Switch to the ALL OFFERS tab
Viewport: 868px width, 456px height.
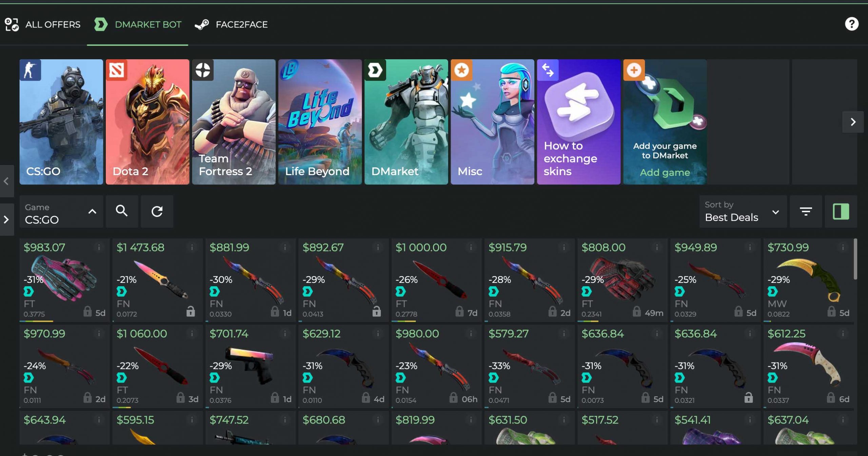click(x=43, y=24)
